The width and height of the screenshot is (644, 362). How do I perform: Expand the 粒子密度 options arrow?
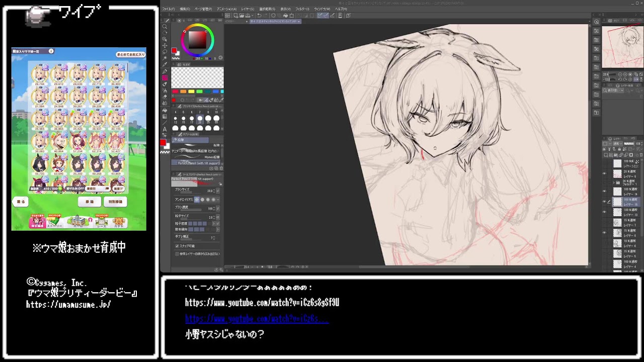(x=213, y=223)
